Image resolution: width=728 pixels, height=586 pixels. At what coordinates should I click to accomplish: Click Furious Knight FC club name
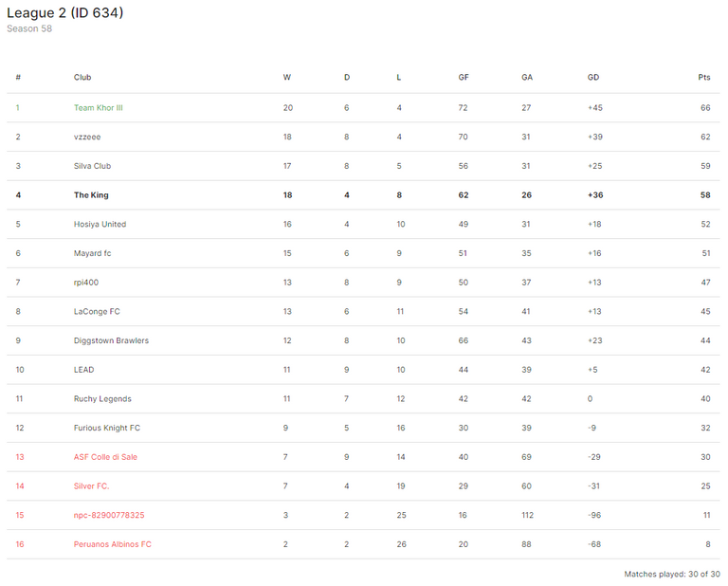point(107,429)
